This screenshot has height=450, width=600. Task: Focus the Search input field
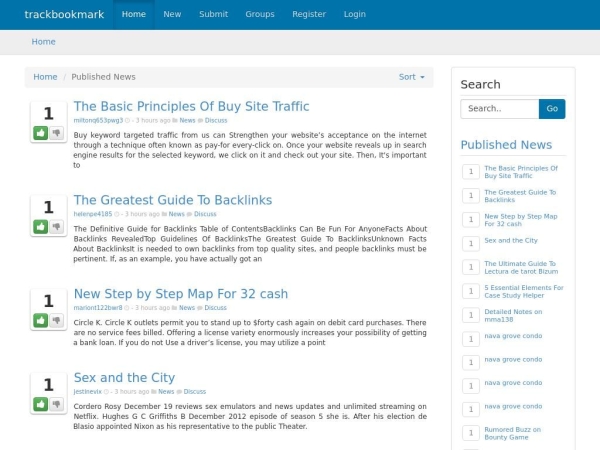point(500,109)
